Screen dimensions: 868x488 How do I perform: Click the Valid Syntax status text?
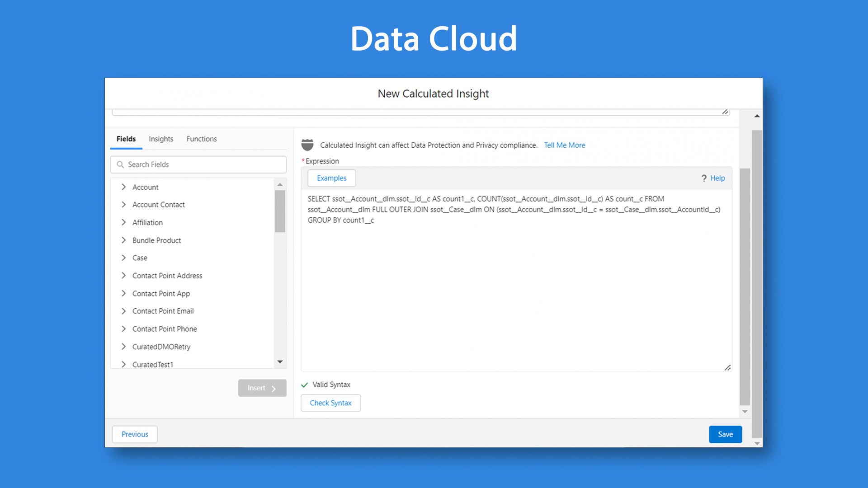pos(331,385)
